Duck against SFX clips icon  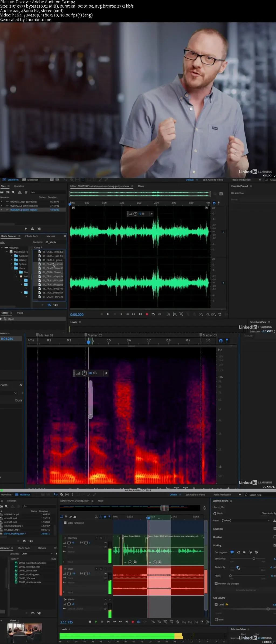pos(244,552)
